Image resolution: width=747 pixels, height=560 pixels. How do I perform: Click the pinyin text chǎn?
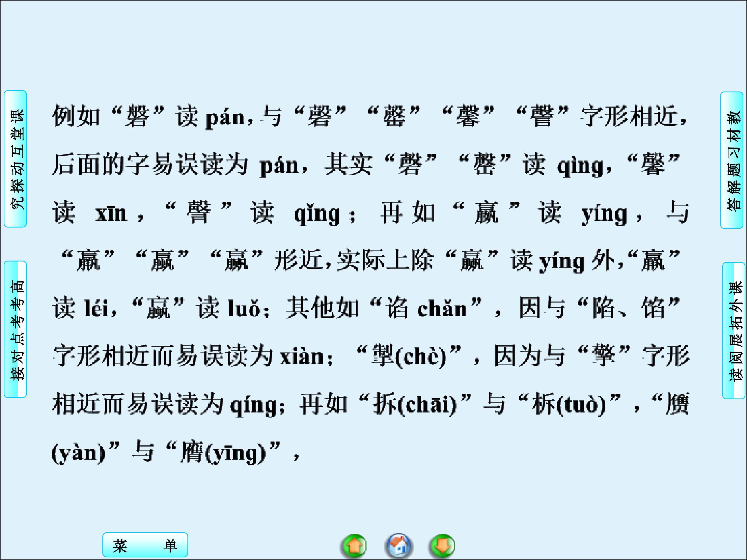pos(442,309)
